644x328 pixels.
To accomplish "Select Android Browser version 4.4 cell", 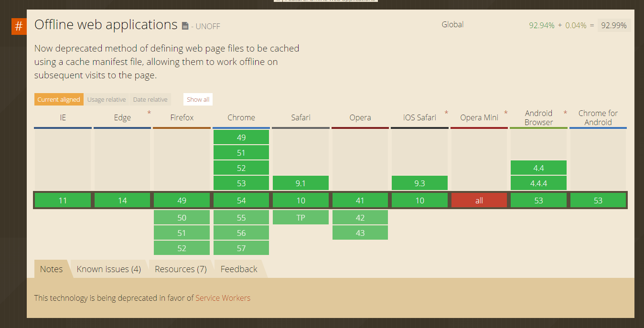I will [x=539, y=168].
